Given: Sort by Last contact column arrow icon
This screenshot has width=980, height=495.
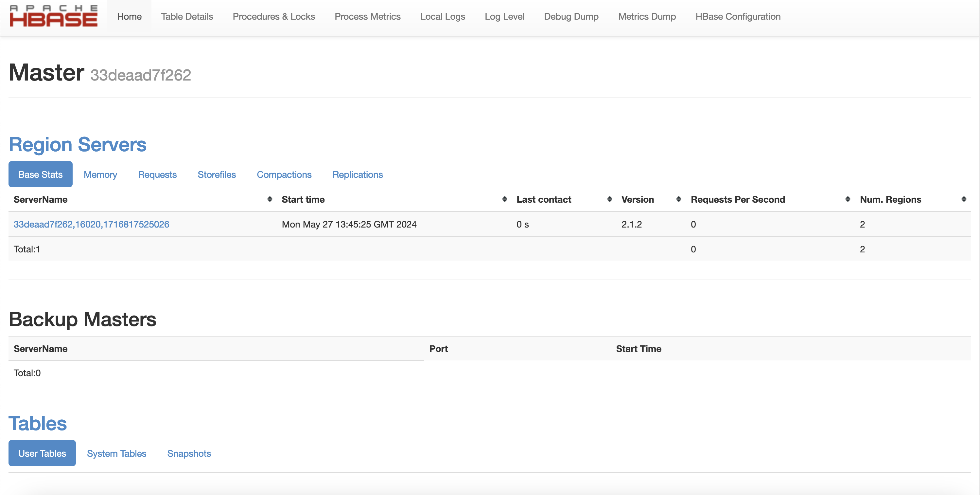Looking at the screenshot, I should [609, 199].
